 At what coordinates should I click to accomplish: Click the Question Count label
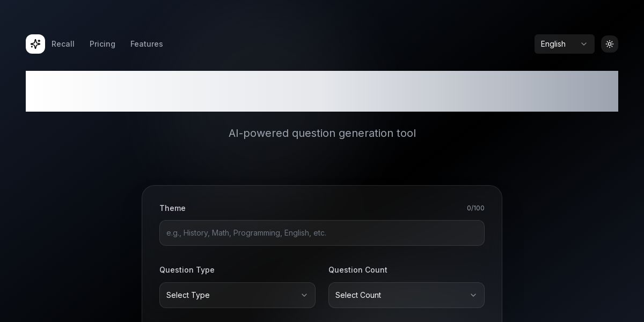click(358, 270)
